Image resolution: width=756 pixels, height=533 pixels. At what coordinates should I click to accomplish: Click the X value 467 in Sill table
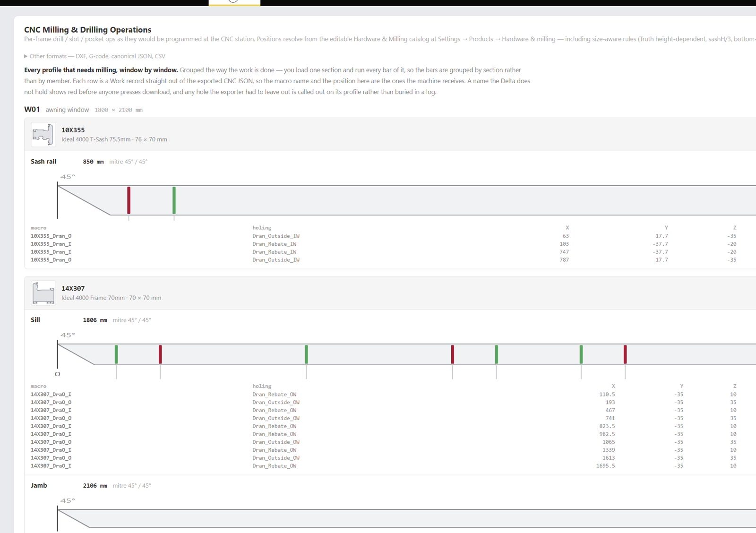click(x=610, y=410)
